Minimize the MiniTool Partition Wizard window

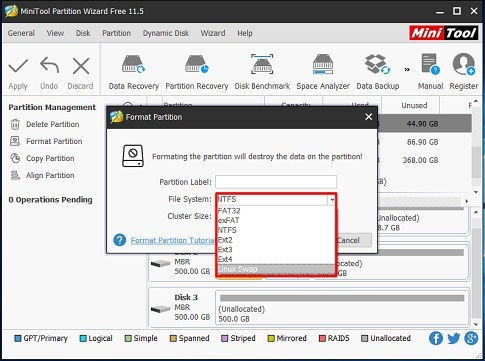tap(440, 11)
